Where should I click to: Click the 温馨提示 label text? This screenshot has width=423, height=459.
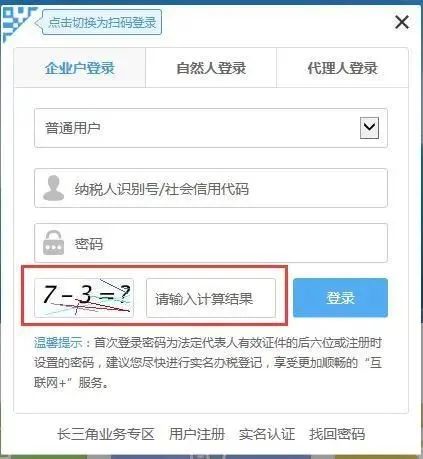[58, 343]
